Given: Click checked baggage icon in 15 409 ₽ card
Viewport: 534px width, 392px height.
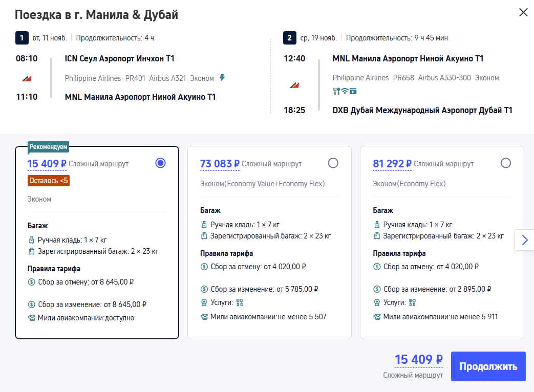Looking at the screenshot, I should (x=31, y=251).
